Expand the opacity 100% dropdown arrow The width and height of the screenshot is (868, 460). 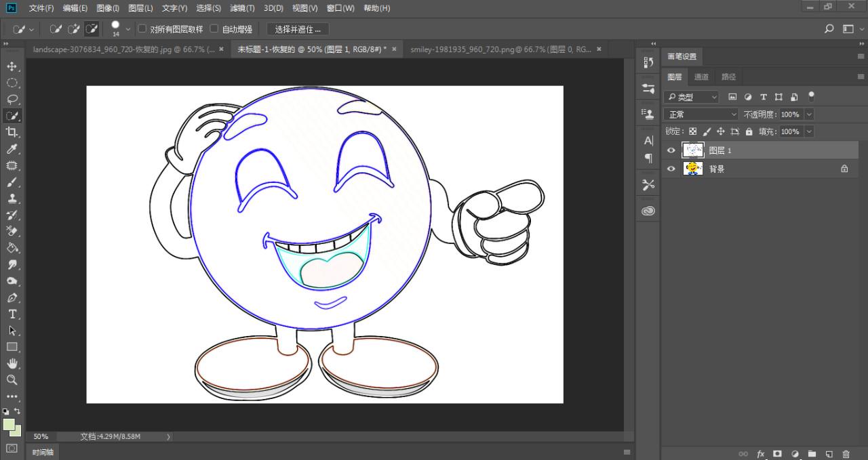808,114
